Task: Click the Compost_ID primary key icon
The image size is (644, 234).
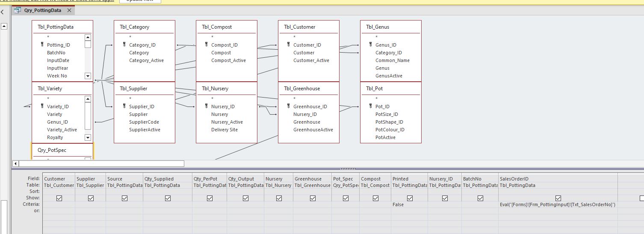Action: [x=207, y=44]
